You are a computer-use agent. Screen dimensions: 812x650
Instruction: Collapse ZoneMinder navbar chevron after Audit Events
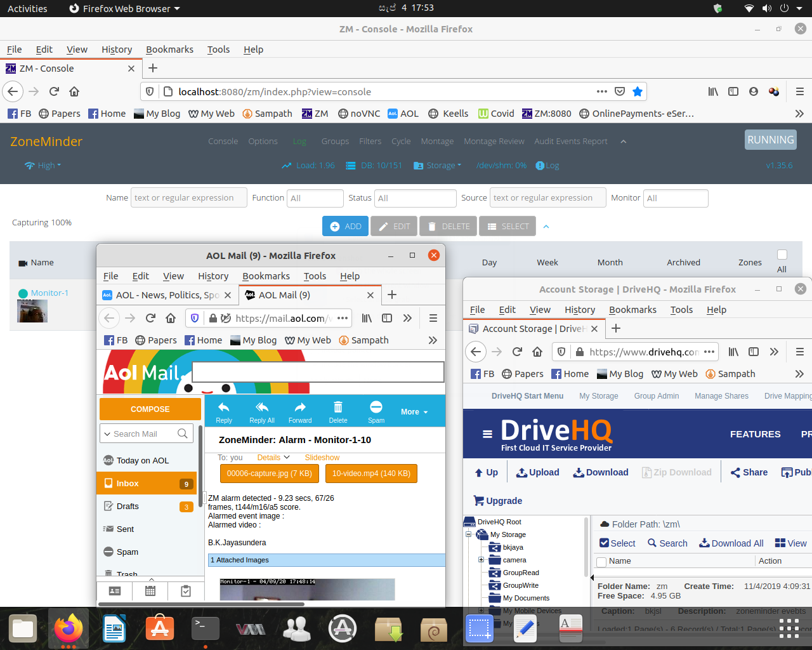624,142
